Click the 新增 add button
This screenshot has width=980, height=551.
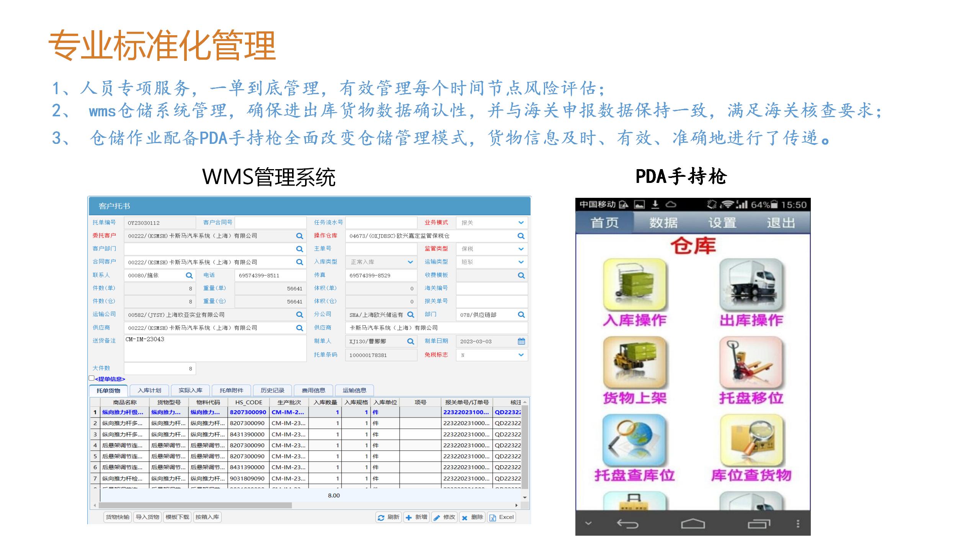[416, 517]
